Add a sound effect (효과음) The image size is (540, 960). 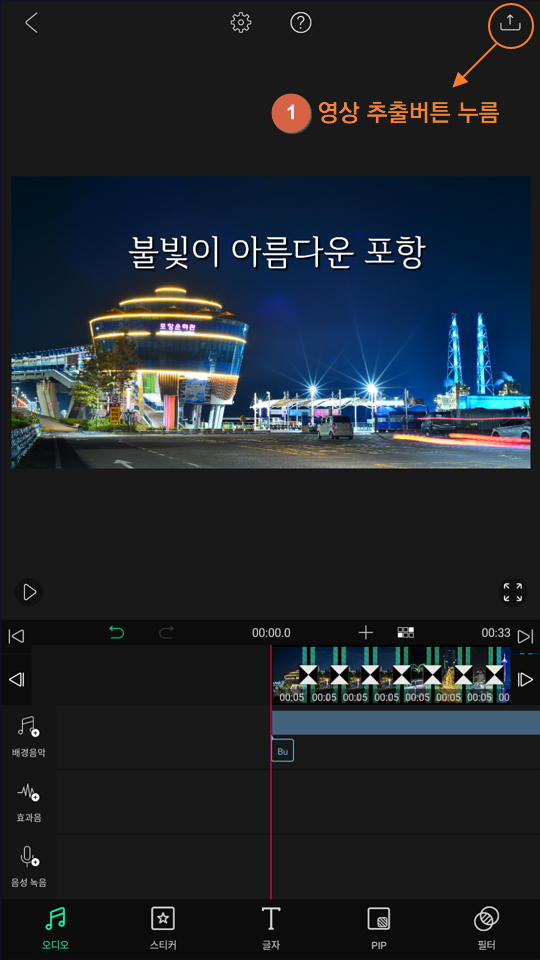(x=29, y=801)
